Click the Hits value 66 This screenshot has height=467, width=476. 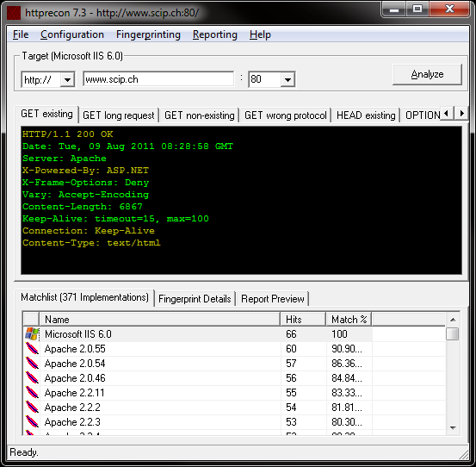point(291,334)
